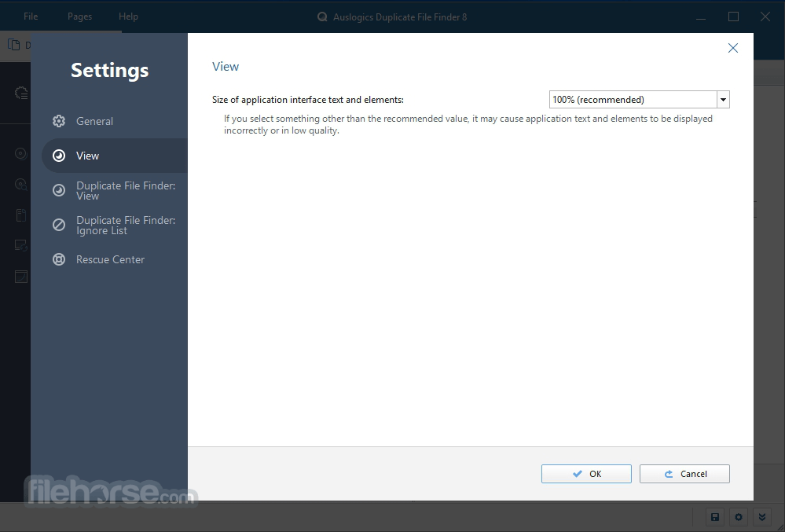The height and width of the screenshot is (532, 785).
Task: Click the save icon in status bar
Action: pyautogui.click(x=715, y=517)
